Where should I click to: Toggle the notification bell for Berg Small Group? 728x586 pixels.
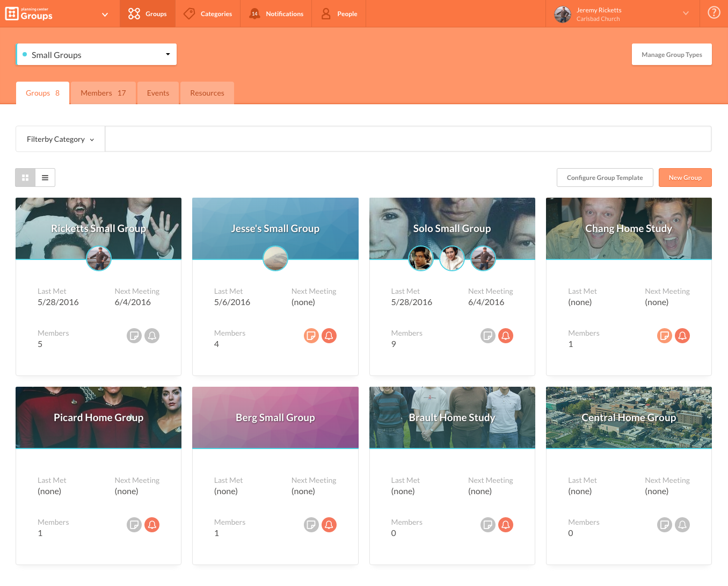[x=329, y=525]
